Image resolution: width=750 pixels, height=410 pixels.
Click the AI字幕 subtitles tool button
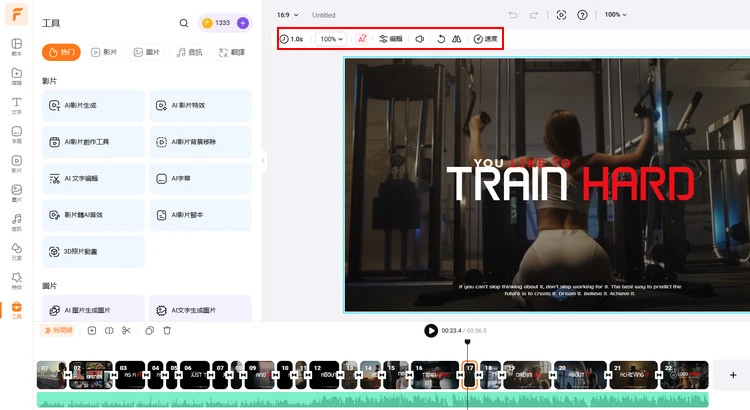[200, 179]
